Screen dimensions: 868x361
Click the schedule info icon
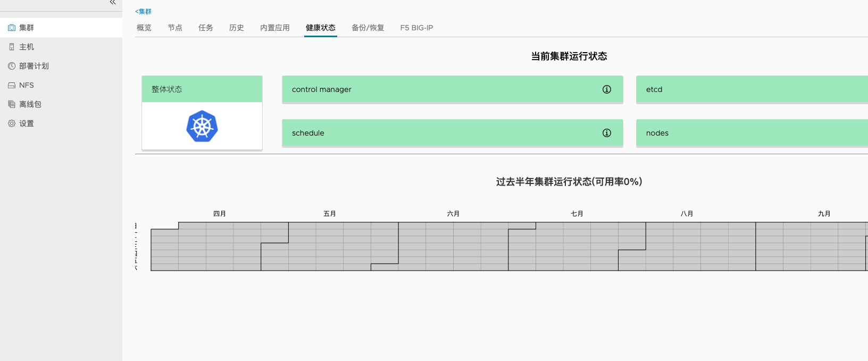(607, 133)
